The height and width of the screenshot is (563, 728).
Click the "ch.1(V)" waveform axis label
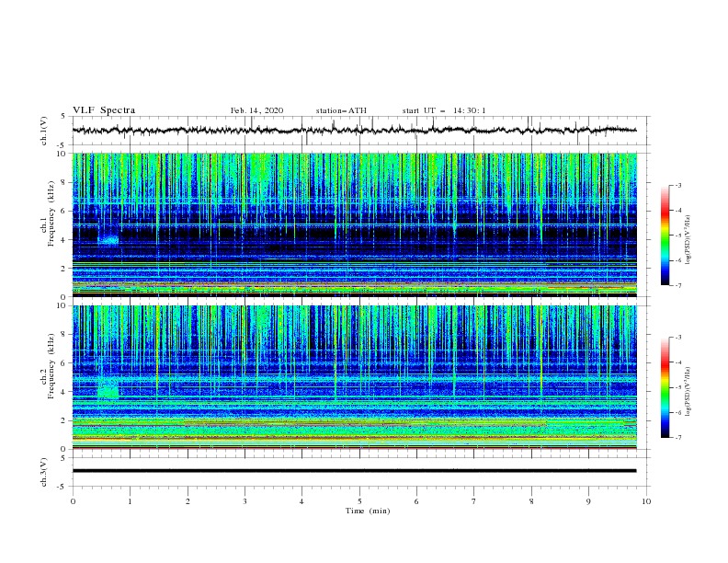[44, 131]
